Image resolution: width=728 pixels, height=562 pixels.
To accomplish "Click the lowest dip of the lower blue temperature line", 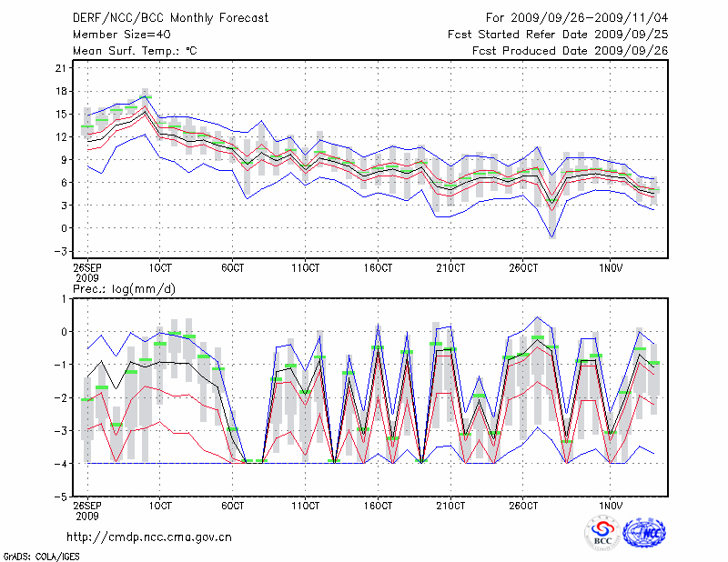I will [x=551, y=238].
